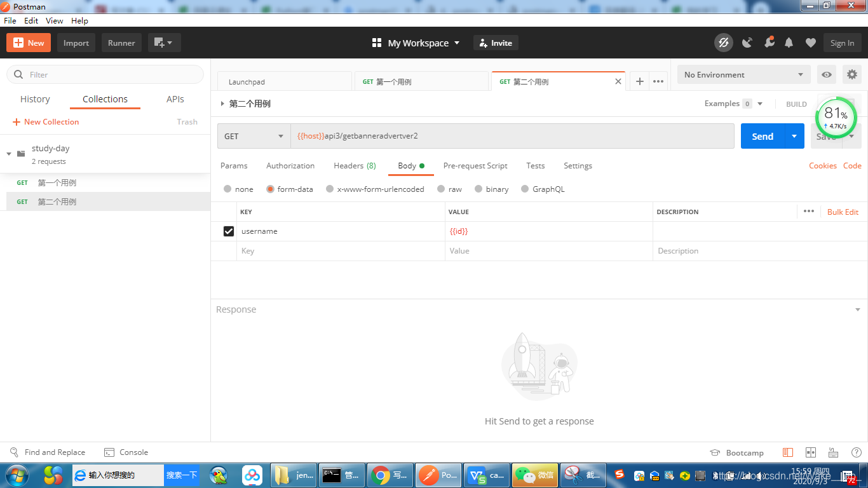Open the Save button dropdown arrow
The image size is (868, 488).
[x=851, y=136]
